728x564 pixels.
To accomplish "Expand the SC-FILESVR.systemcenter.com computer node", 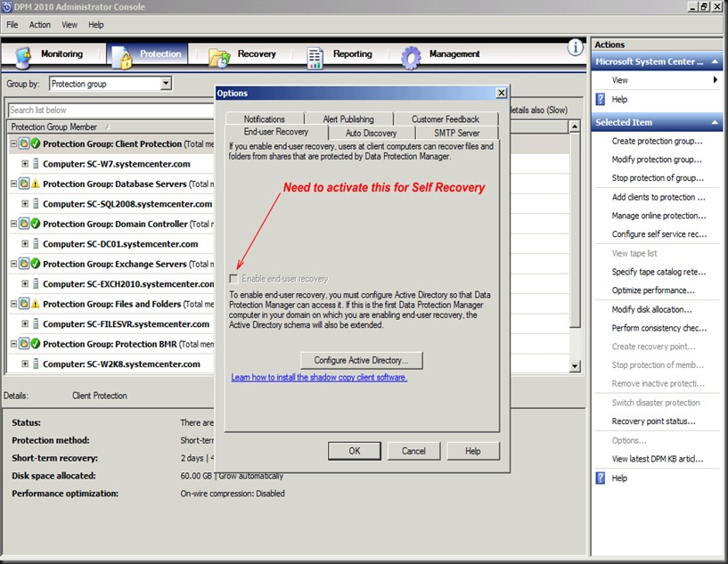I will click(25, 324).
